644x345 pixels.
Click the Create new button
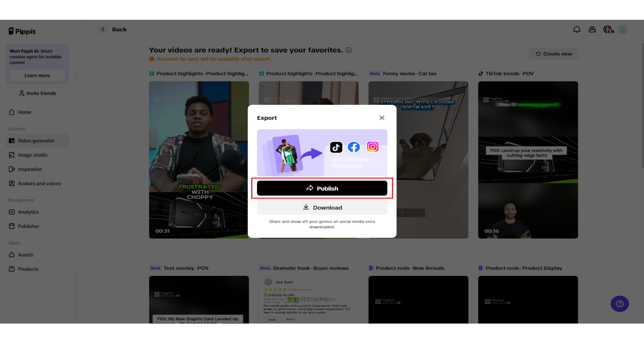point(554,54)
